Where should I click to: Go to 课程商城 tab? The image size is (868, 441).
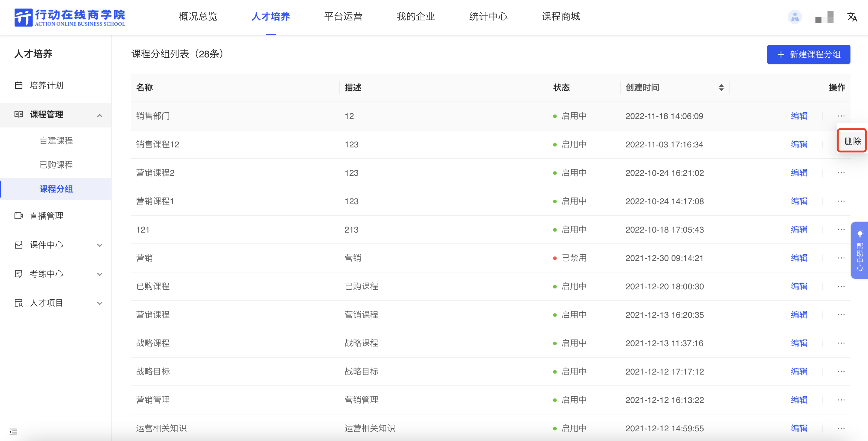tap(561, 17)
